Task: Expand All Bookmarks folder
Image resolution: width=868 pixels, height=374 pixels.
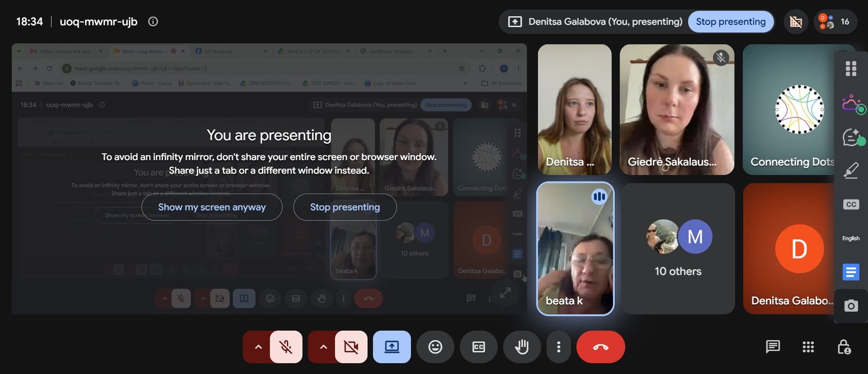Action: point(501,83)
